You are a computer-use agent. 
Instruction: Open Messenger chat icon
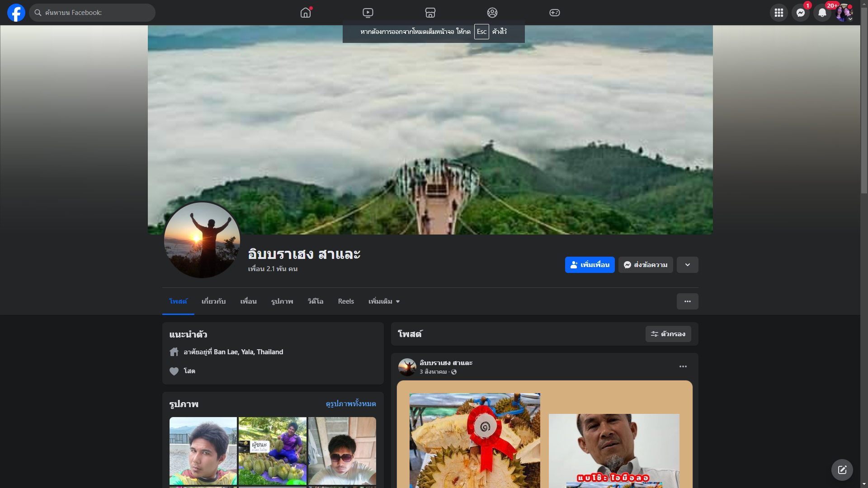point(800,13)
